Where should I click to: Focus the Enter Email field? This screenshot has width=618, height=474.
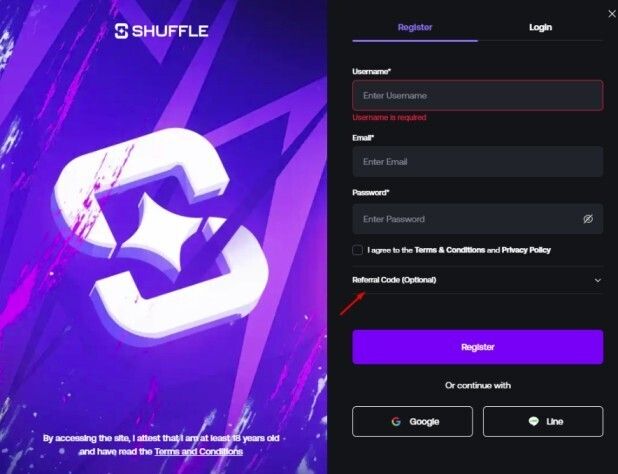point(477,162)
